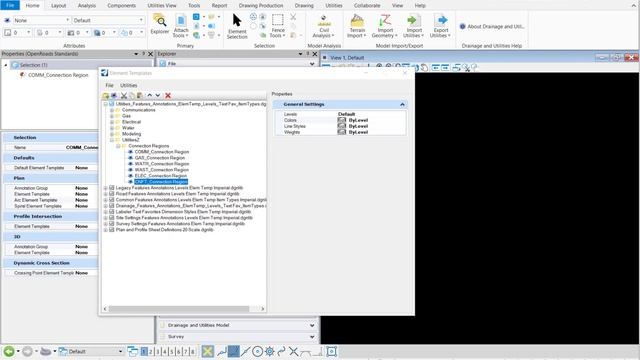Expand the Electrical folder
Screen dimensions: 640x360
click(111, 122)
